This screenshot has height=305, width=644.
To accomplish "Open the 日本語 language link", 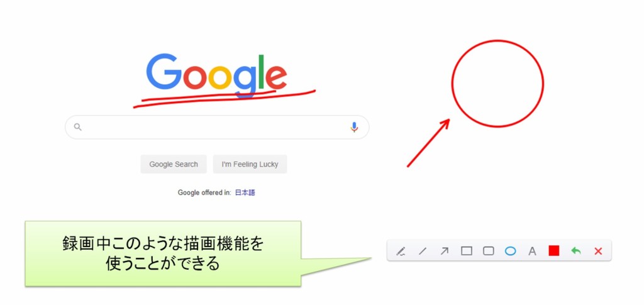I will pos(245,192).
